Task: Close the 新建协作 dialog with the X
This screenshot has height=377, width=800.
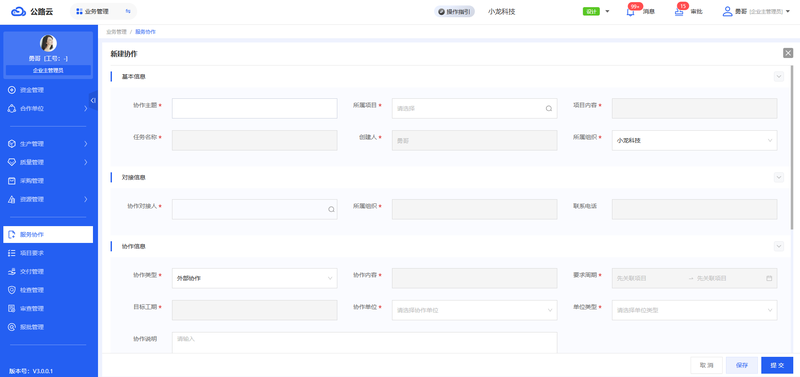Action: point(788,53)
